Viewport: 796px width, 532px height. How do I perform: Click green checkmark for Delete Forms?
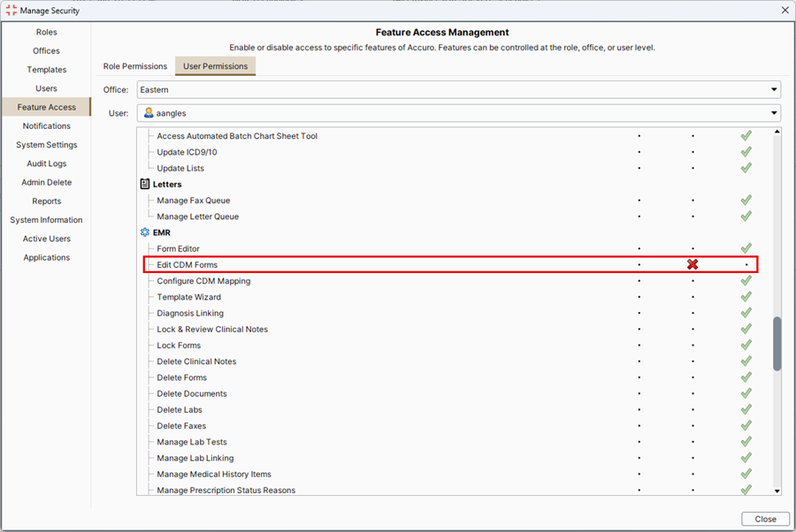[x=746, y=377]
